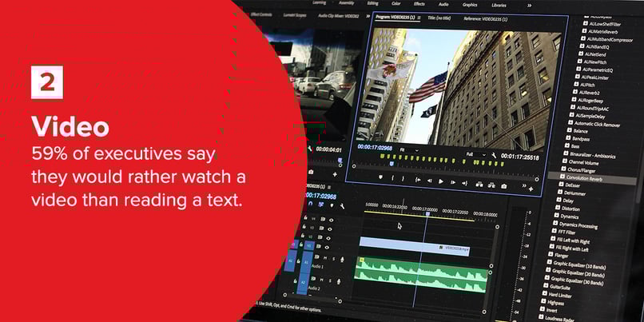
Task: Open the Learning workspace
Action: pyautogui.click(x=319, y=2)
